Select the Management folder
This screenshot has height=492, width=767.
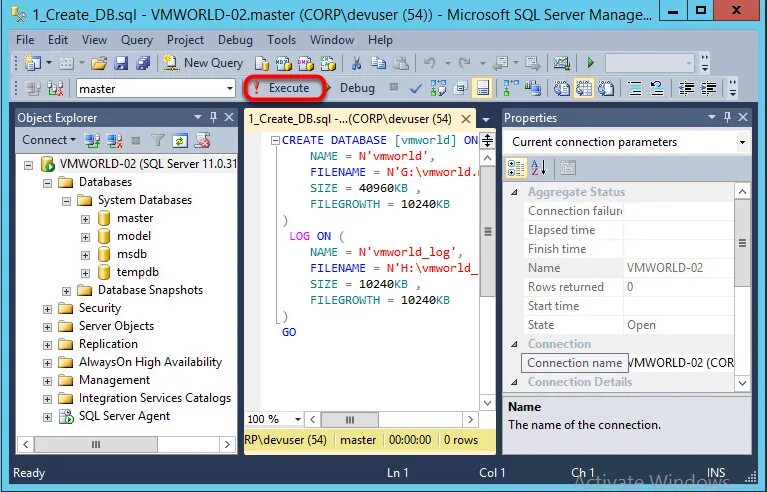pos(114,380)
